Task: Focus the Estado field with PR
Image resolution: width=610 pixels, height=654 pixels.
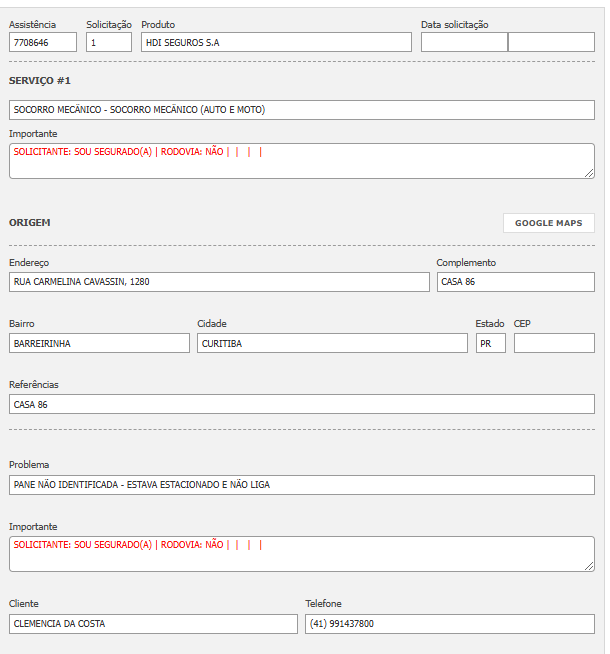Action: (490, 343)
